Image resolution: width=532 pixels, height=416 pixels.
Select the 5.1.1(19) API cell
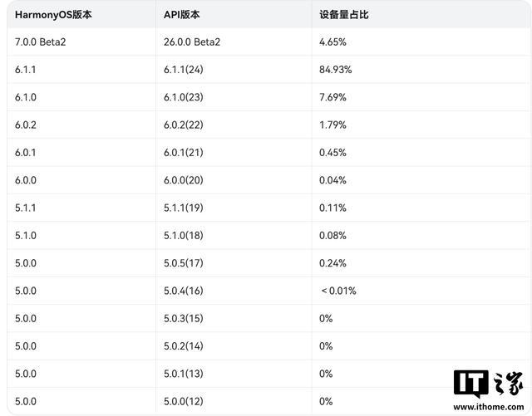pyautogui.click(x=184, y=208)
